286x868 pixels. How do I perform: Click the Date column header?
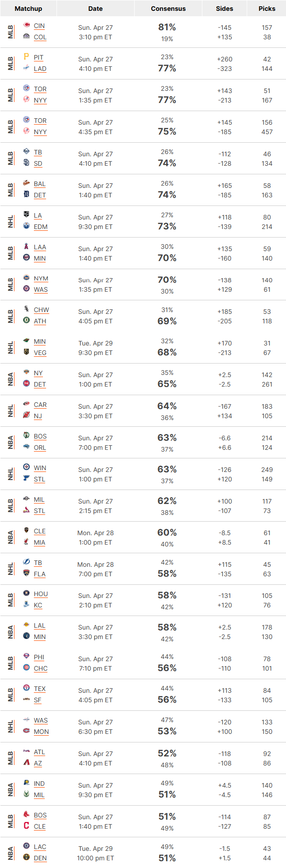pyautogui.click(x=95, y=9)
